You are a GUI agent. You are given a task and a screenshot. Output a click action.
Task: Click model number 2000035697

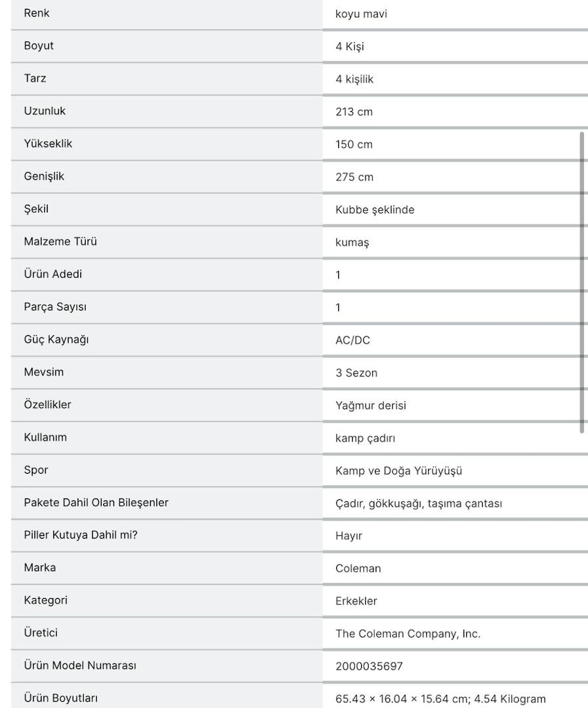pyautogui.click(x=369, y=667)
